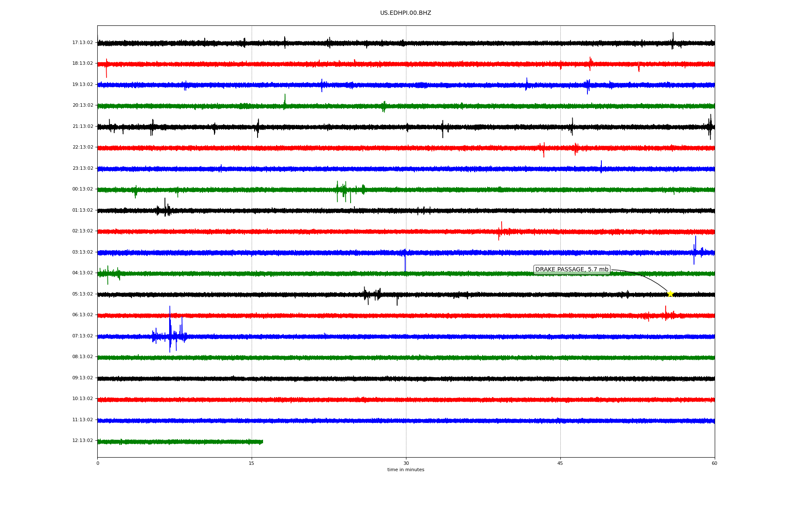Select the 09:13:02 trace label

click(x=82, y=378)
